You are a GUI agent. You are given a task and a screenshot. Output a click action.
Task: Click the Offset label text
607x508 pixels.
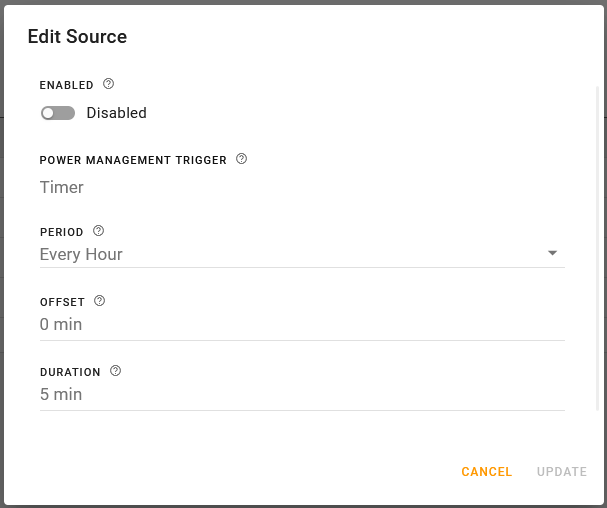tap(62, 302)
